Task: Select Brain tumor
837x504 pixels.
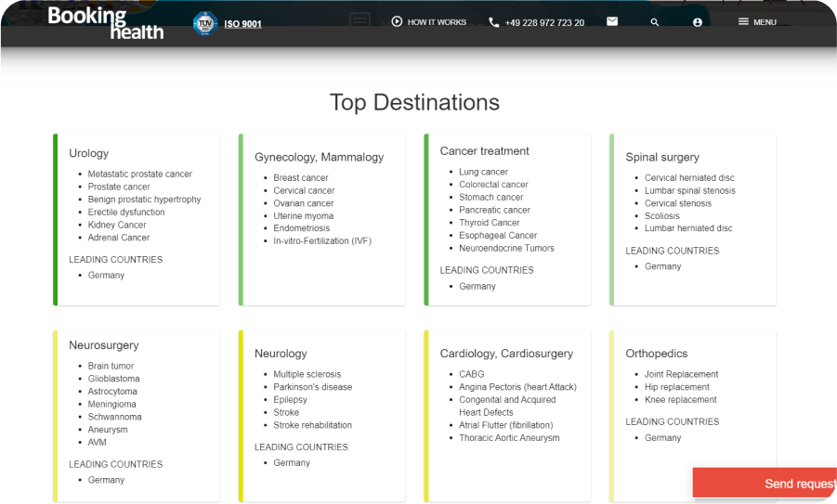Action: 111,366
